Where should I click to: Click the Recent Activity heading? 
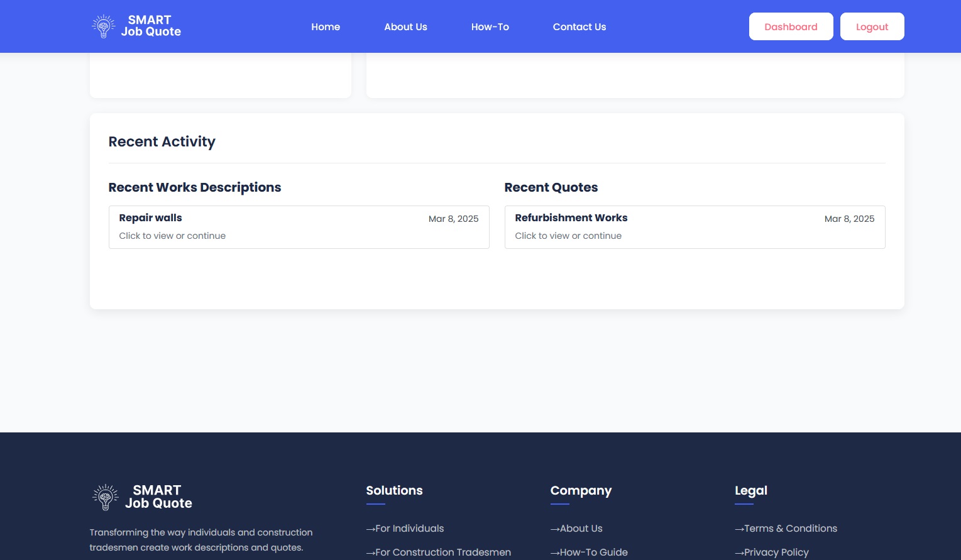(162, 142)
